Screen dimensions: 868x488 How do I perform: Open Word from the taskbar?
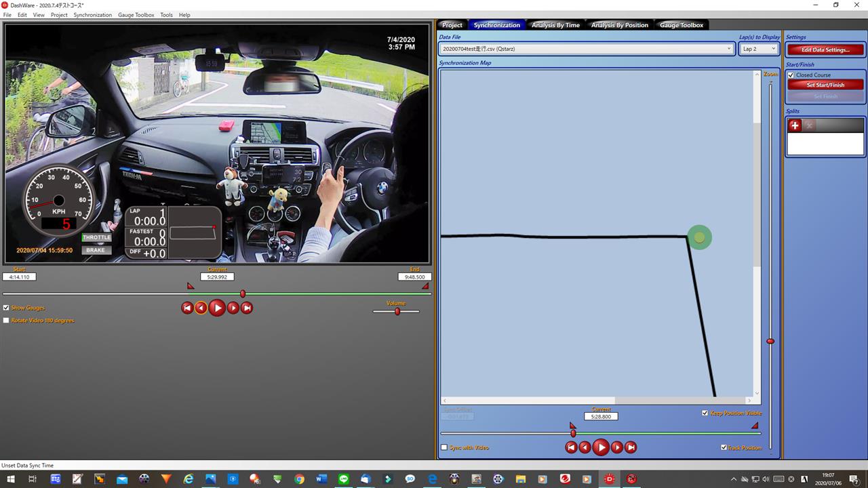click(x=321, y=479)
